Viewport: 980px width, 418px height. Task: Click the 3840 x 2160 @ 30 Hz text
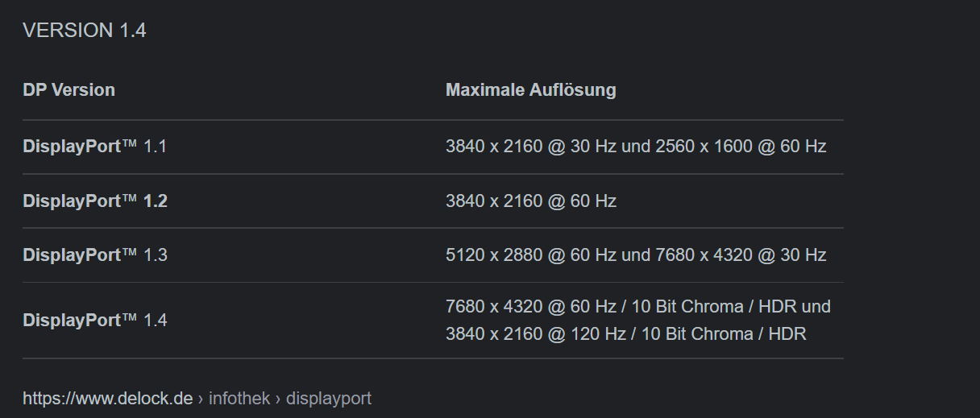click(531, 147)
